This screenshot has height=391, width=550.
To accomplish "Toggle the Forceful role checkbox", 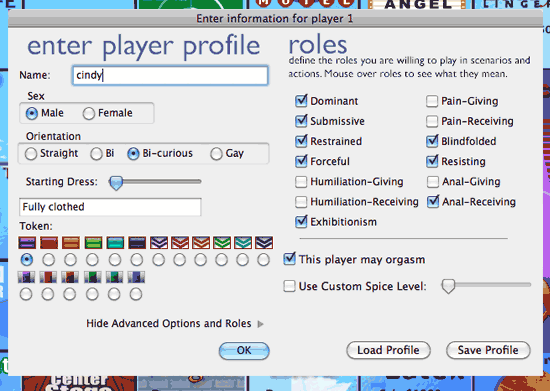I will 301,161.
